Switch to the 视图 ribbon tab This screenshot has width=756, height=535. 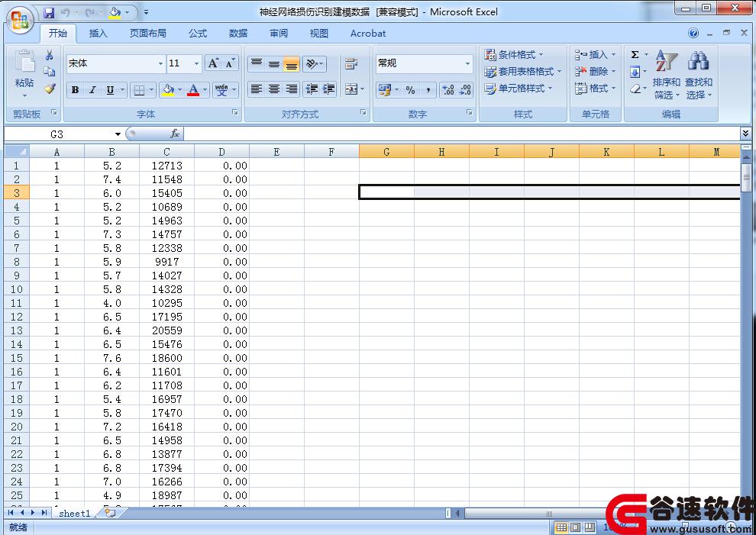(318, 34)
